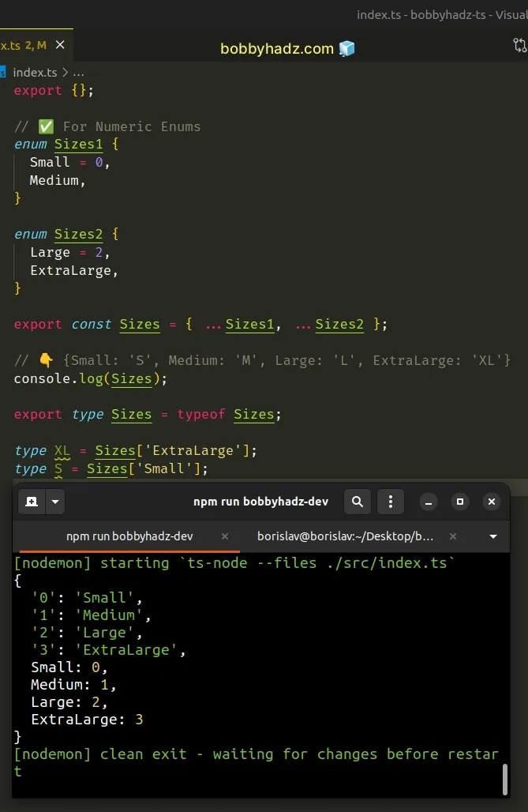Select index.ts in the breadcrumb
This screenshot has width=528, height=812.
click(x=35, y=72)
